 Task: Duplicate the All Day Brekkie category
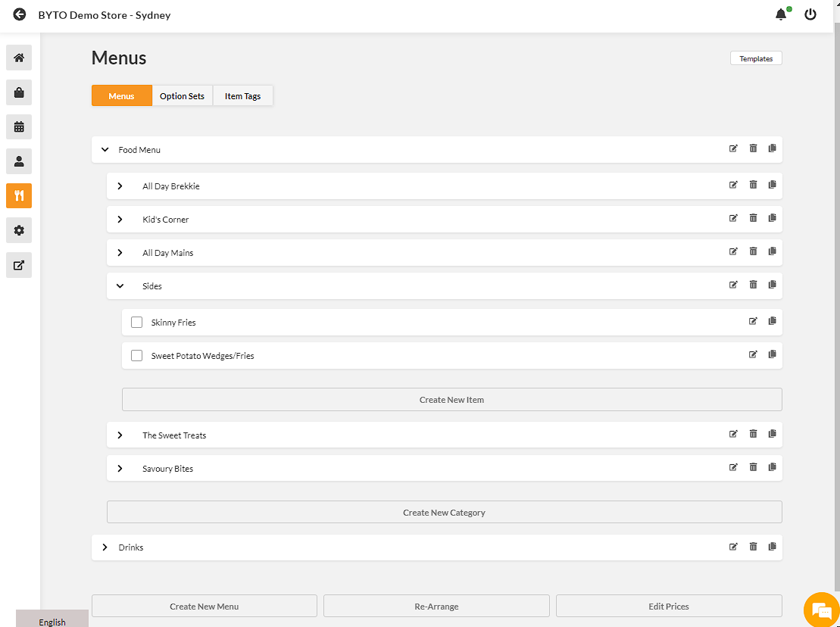[x=772, y=185]
